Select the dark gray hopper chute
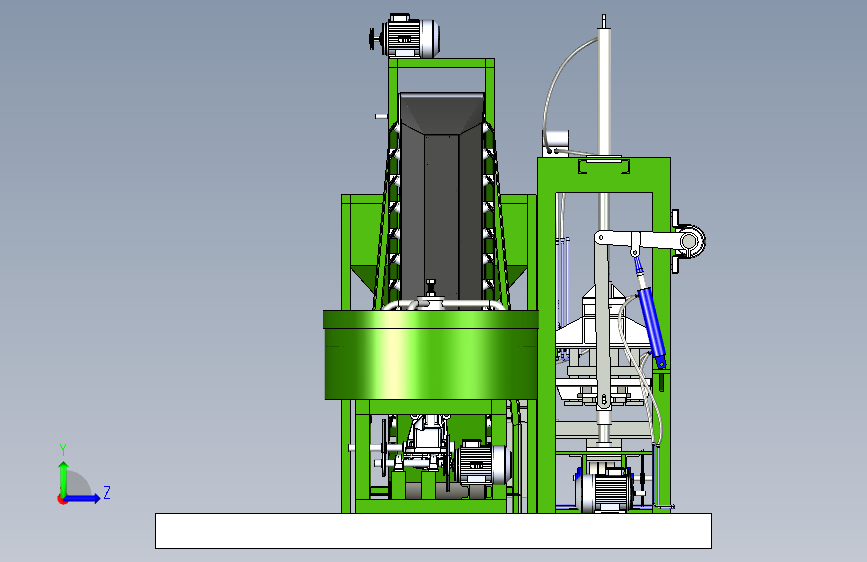The height and width of the screenshot is (562, 867). (441, 199)
